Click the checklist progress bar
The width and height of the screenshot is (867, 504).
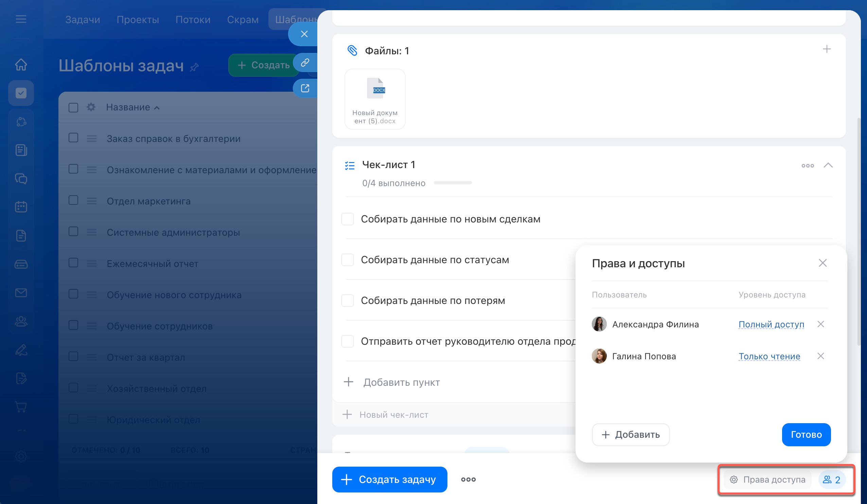click(x=453, y=183)
